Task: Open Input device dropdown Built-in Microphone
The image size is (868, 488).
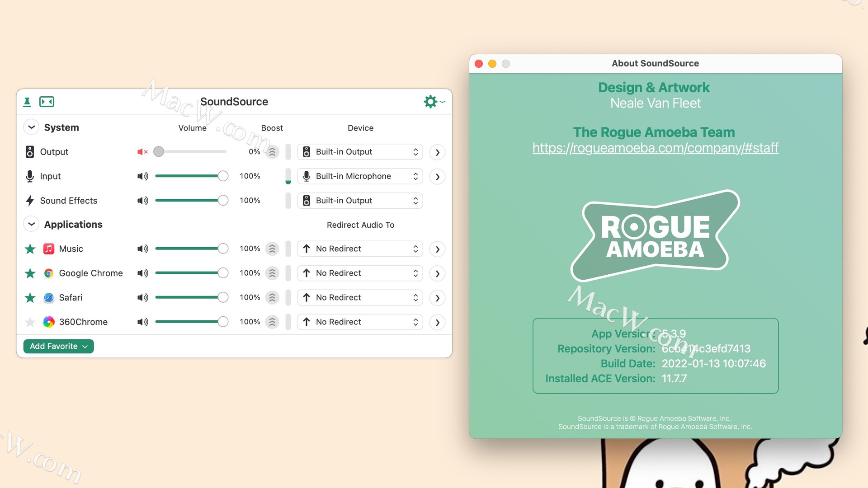Action: pyautogui.click(x=360, y=176)
